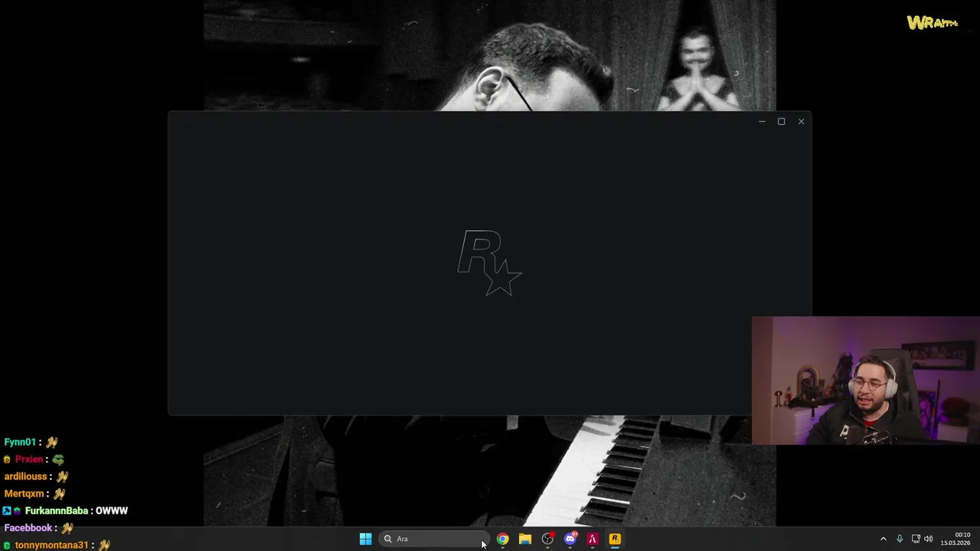This screenshot has height=551, width=980.
Task: Show hidden system tray icons
Action: (883, 539)
